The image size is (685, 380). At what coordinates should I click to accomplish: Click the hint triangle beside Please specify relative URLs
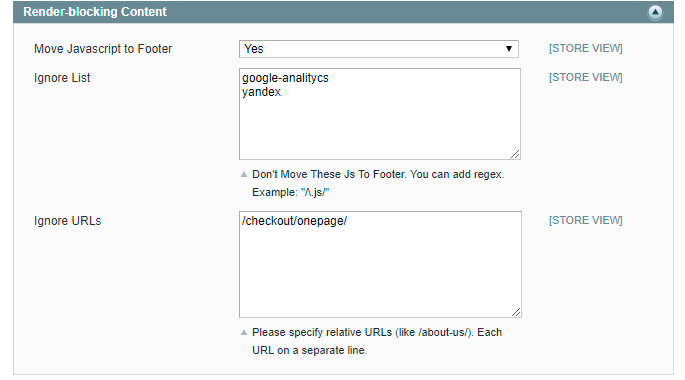coord(244,332)
